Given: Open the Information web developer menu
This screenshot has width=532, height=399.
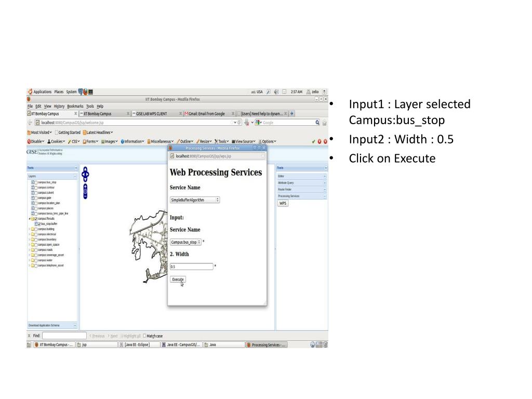Looking at the screenshot, I should [x=132, y=141].
